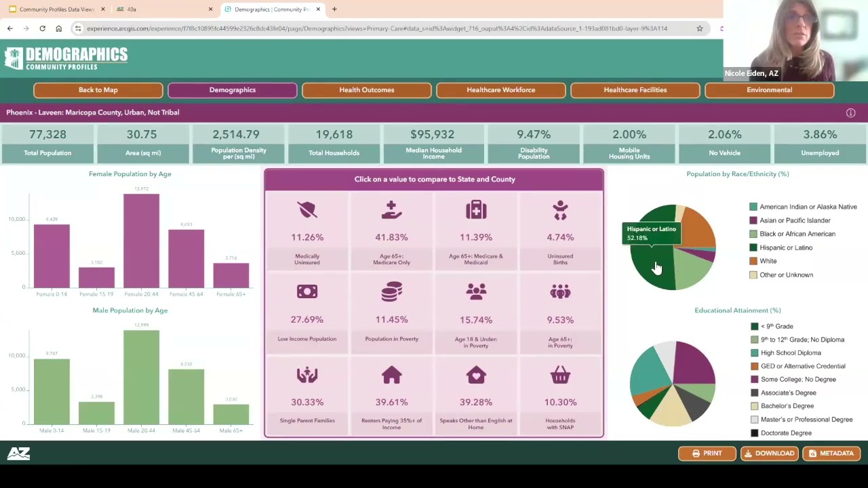
Task: Click the White race legend swatch
Action: (753, 261)
